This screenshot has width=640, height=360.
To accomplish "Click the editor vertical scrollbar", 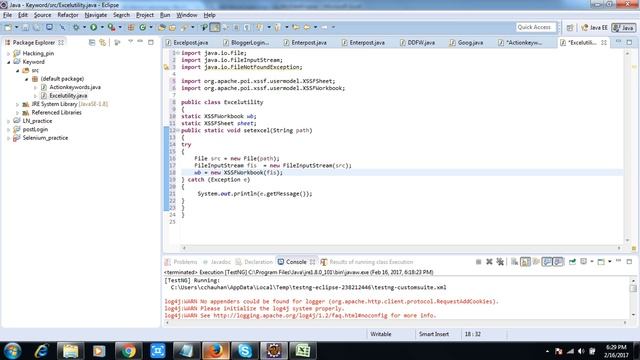I will [627, 147].
